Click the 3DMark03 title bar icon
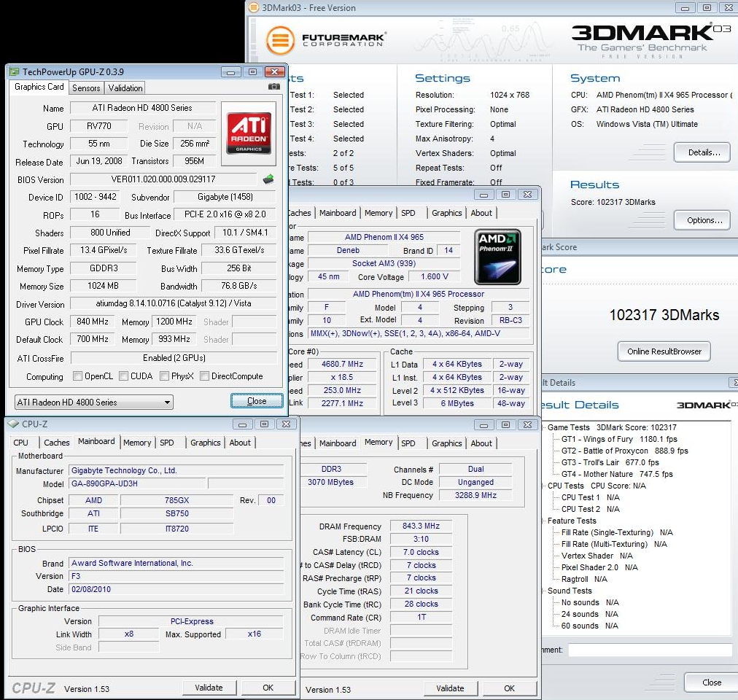 tap(253, 8)
